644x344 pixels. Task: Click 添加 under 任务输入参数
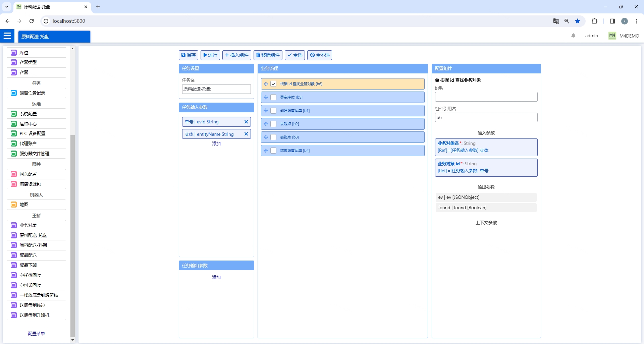(x=216, y=144)
